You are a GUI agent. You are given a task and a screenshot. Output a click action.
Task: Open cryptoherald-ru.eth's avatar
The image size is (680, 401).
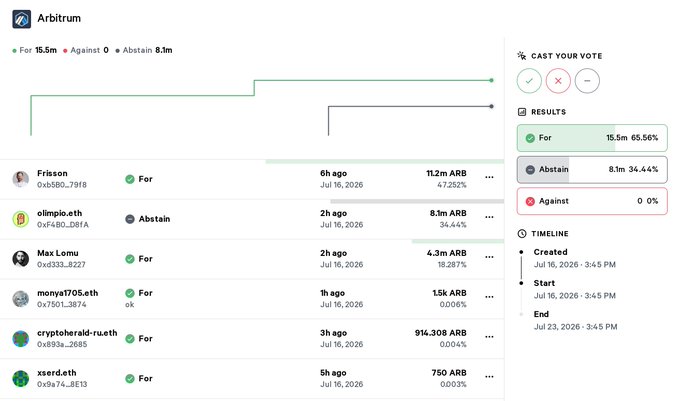20,339
